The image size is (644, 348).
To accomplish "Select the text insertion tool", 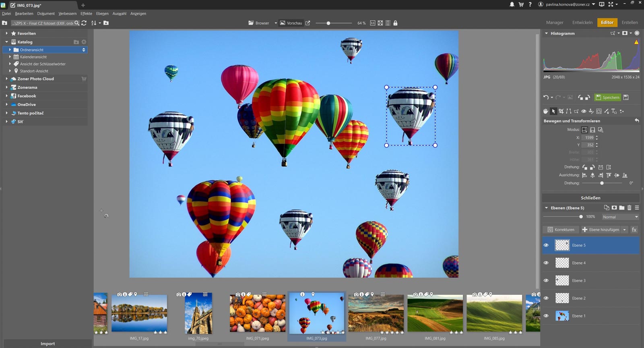I will [x=614, y=111].
